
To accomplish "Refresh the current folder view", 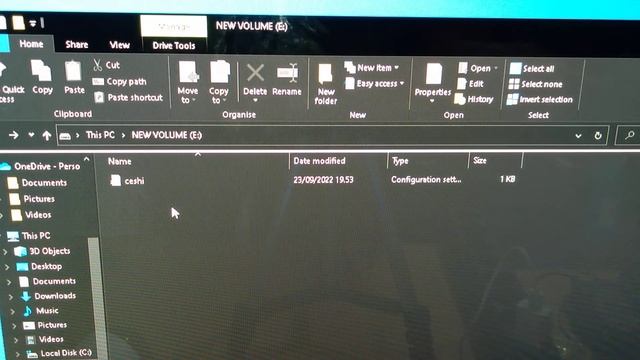I will [598, 136].
